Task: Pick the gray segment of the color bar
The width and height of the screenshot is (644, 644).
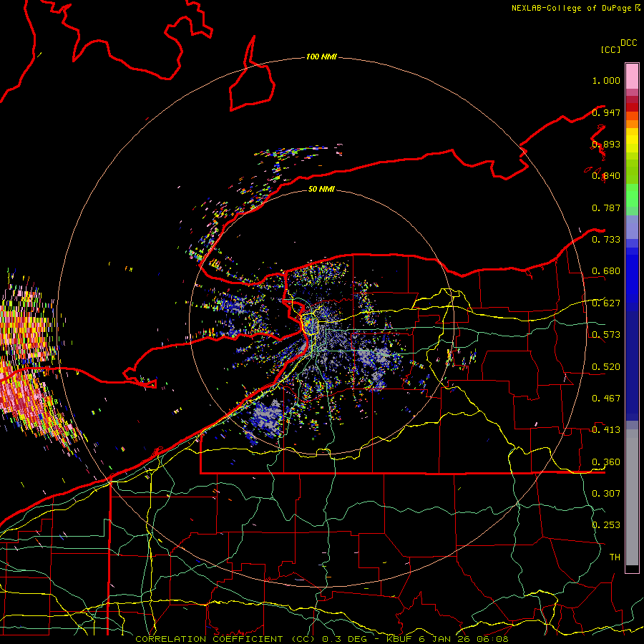Action: pyautogui.click(x=632, y=497)
